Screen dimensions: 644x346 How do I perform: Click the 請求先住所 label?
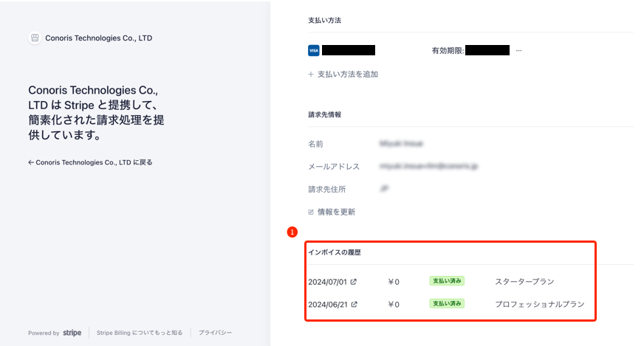point(327,189)
